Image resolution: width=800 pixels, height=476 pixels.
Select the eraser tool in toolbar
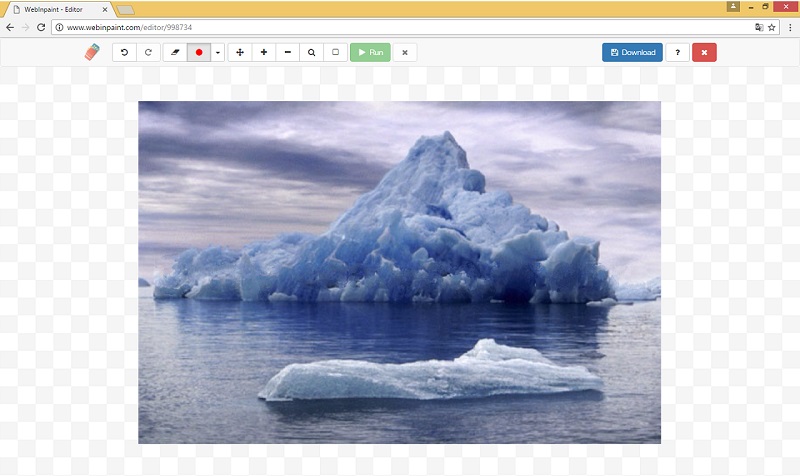click(x=175, y=52)
